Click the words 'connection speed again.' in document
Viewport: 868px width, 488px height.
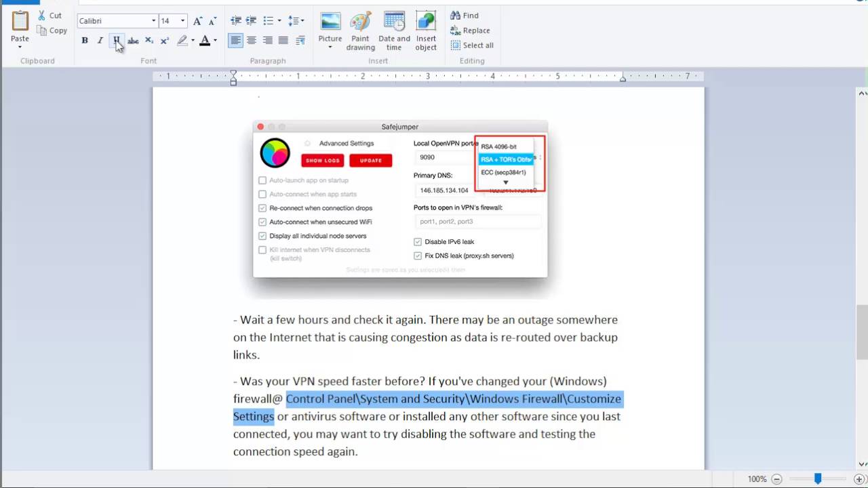295,451
